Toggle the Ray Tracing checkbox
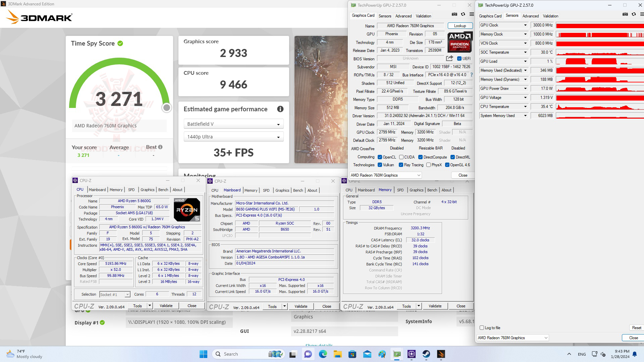644x362 pixels. click(x=401, y=165)
